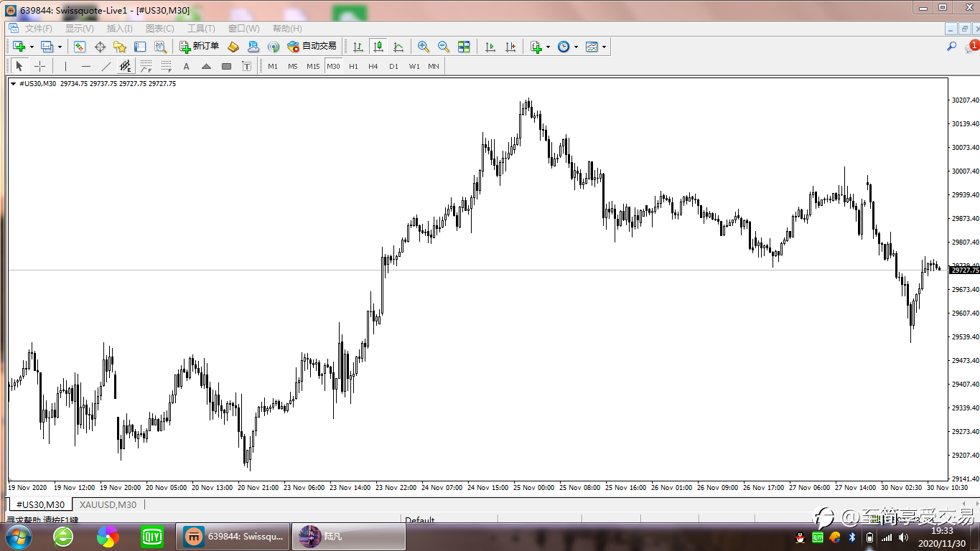980x551 pixels.
Task: Collapse the #US30,M30 chart title triangle
Action: click(x=14, y=84)
